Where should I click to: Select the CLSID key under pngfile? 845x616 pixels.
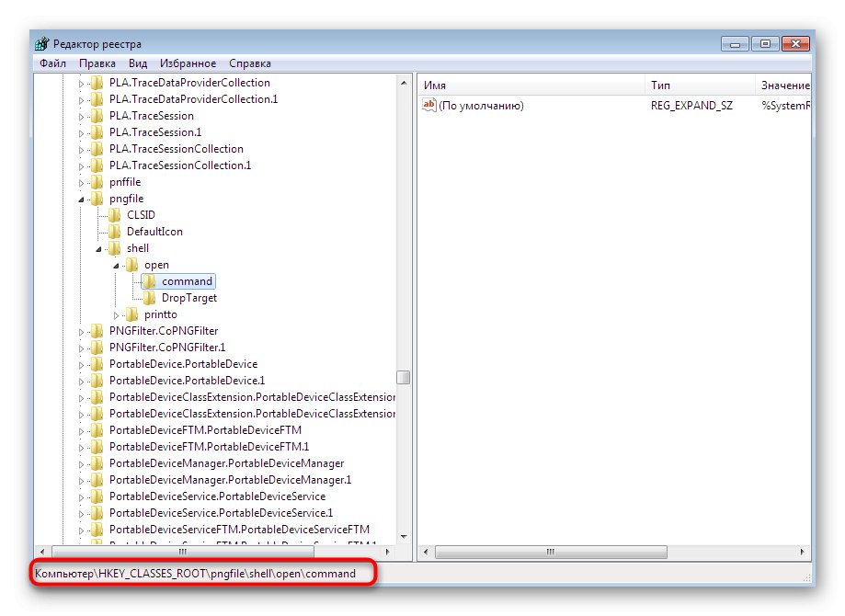(x=141, y=215)
